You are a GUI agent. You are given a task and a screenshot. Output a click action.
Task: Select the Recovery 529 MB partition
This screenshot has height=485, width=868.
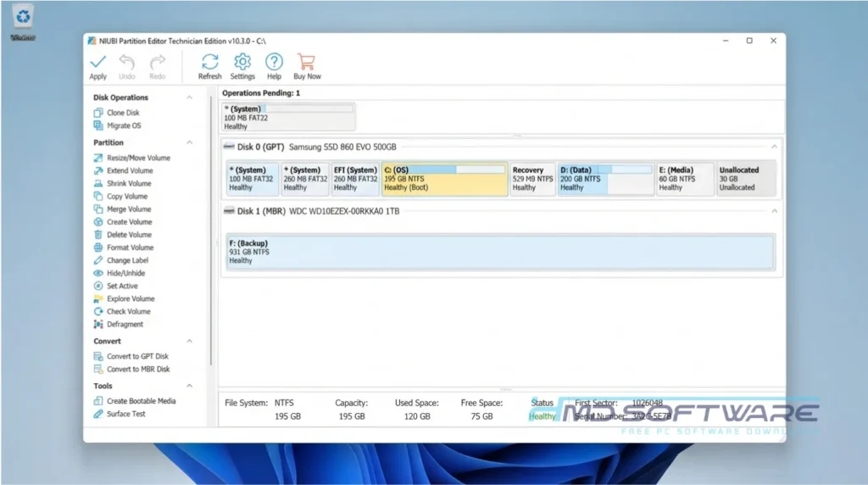(532, 179)
